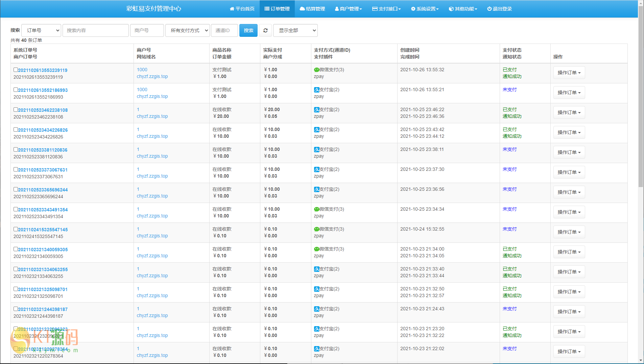Click Alipay icon in order 2021102523381120836
Screen dimensions: 644x364
(x=316, y=150)
